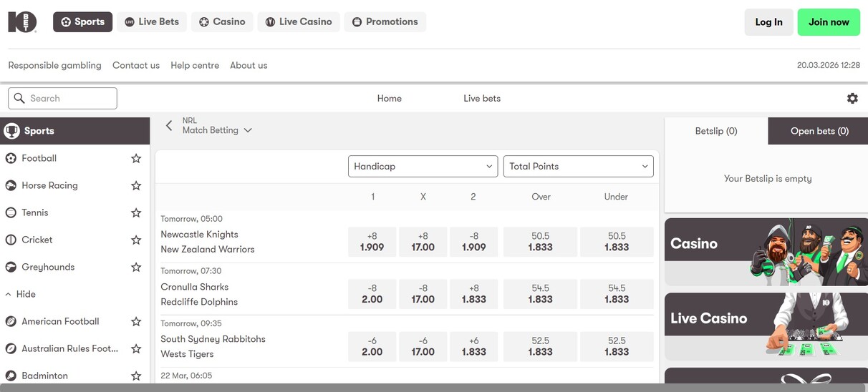Click the Greyhounds sport icon
Image resolution: width=868 pixels, height=392 pixels.
pyautogui.click(x=11, y=267)
